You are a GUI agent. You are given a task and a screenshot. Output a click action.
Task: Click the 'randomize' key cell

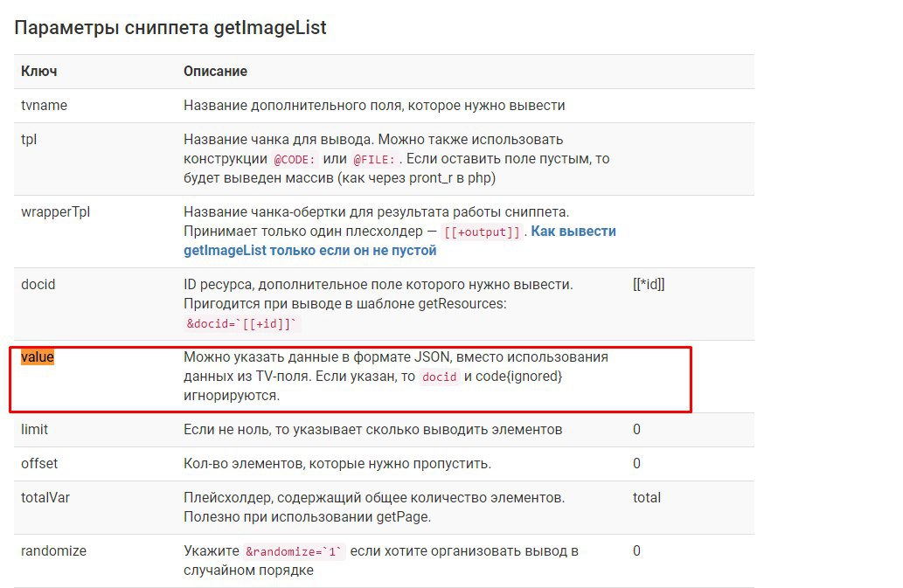pos(53,550)
